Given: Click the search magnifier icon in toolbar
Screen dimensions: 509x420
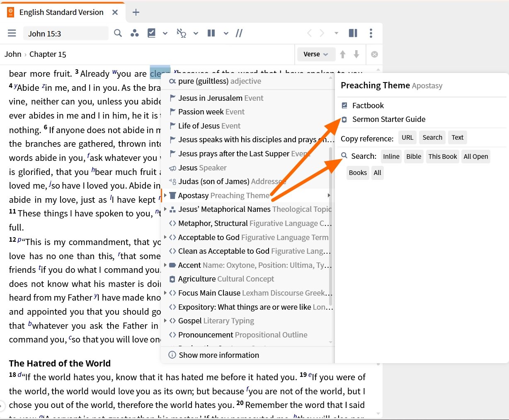Looking at the screenshot, I should [x=118, y=33].
